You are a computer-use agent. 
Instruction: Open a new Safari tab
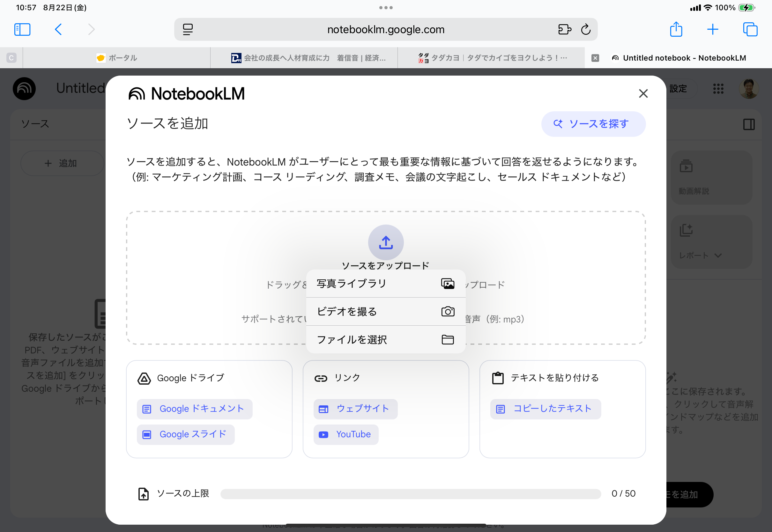(712, 29)
